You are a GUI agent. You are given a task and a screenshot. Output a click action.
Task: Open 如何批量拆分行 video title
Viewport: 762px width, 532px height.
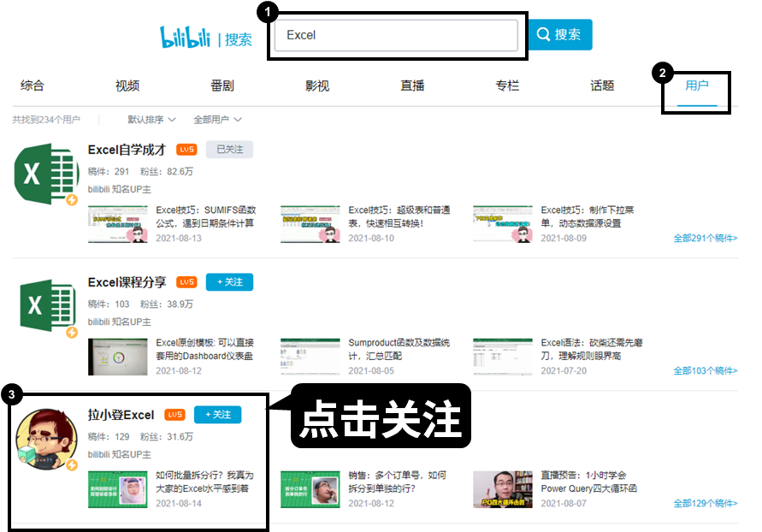pyautogui.click(x=204, y=482)
